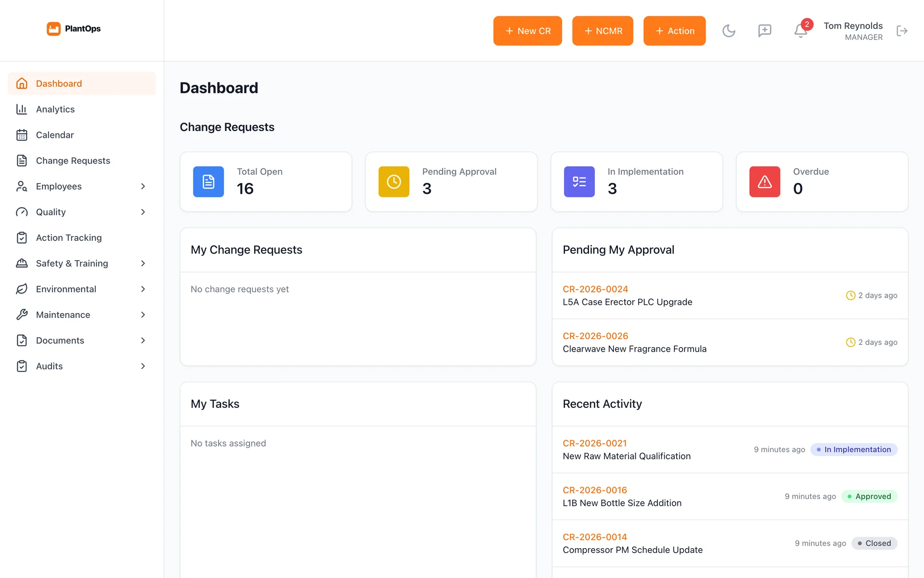This screenshot has height=578, width=924.
Task: Toggle dark mode moon icon
Action: coord(729,31)
